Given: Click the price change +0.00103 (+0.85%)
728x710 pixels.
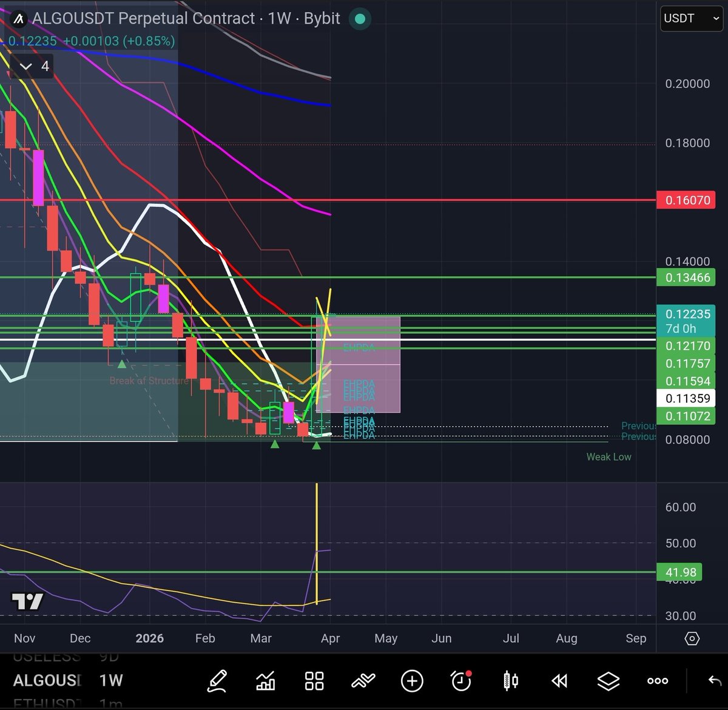Looking at the screenshot, I should pos(119,41).
